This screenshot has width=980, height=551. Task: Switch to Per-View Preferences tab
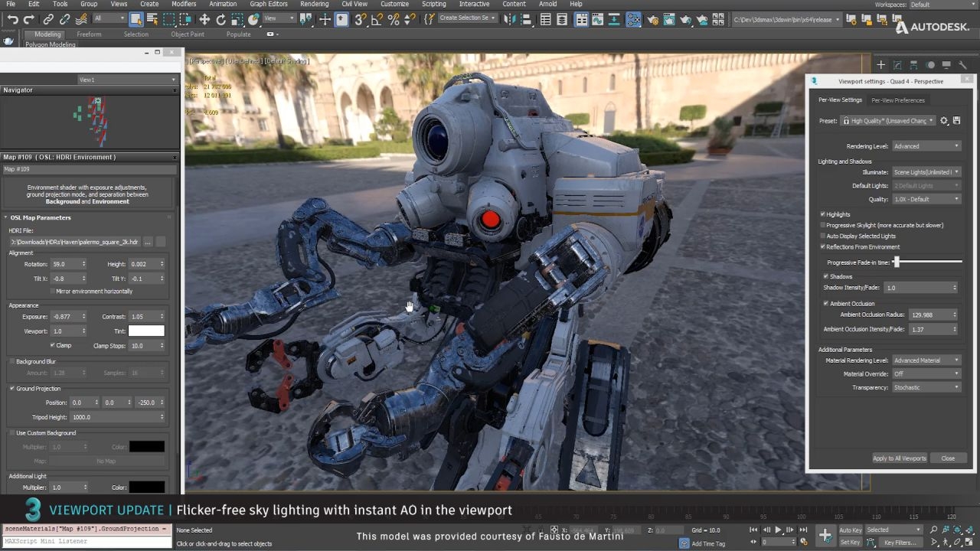click(x=897, y=99)
